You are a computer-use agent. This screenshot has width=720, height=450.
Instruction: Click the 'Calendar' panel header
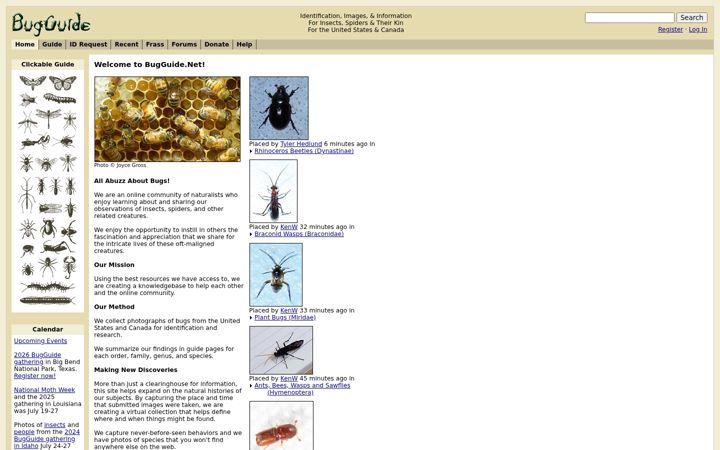pyautogui.click(x=48, y=329)
